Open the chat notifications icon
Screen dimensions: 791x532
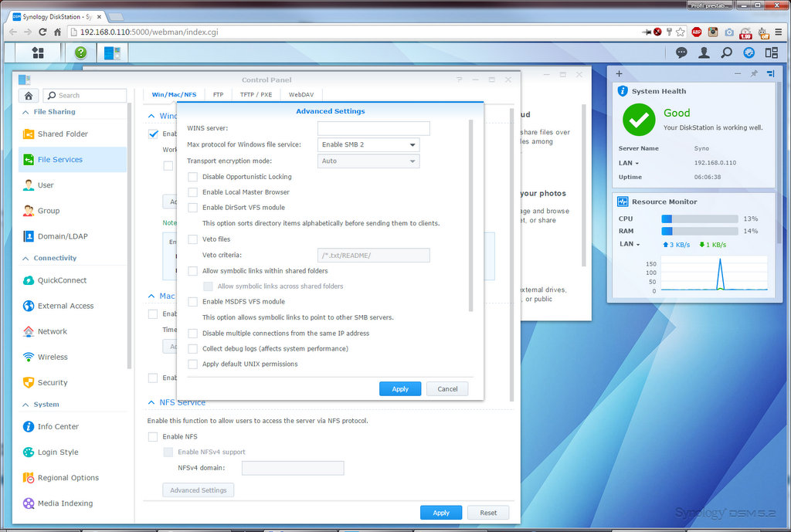click(x=681, y=53)
